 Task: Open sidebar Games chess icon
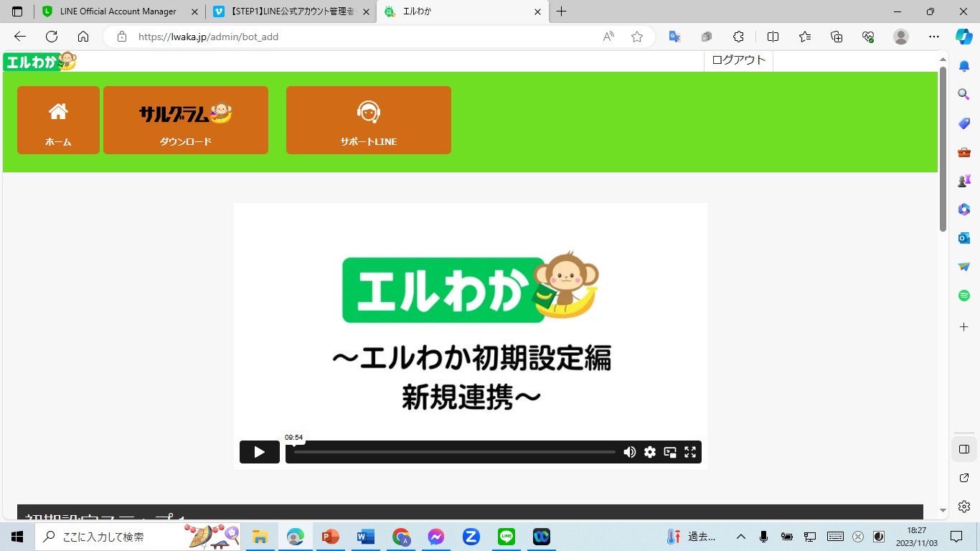964,181
